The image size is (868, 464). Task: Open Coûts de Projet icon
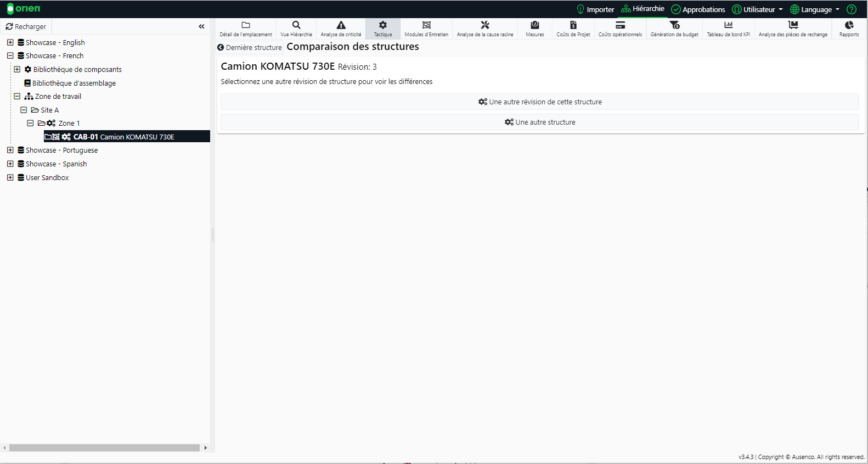[x=573, y=25]
